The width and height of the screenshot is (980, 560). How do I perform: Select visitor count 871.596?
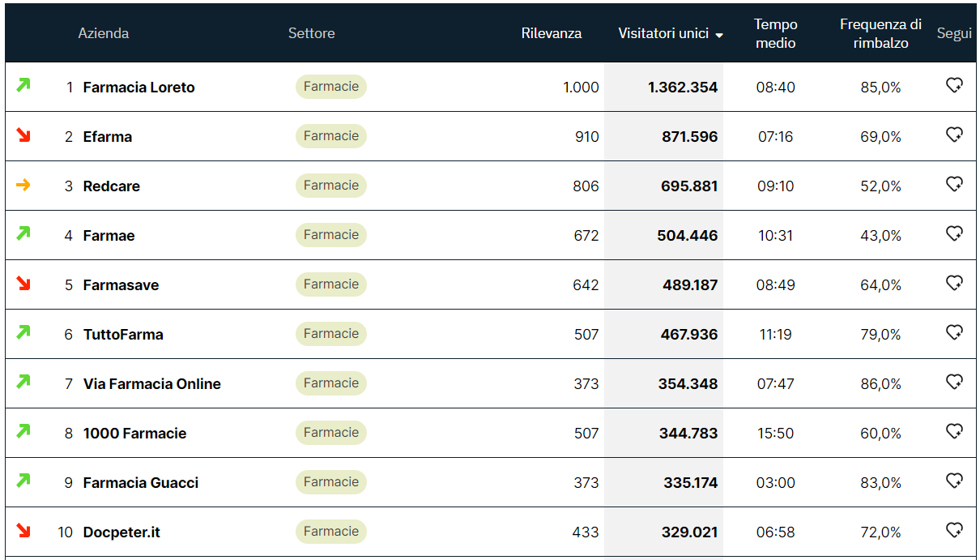coord(690,137)
